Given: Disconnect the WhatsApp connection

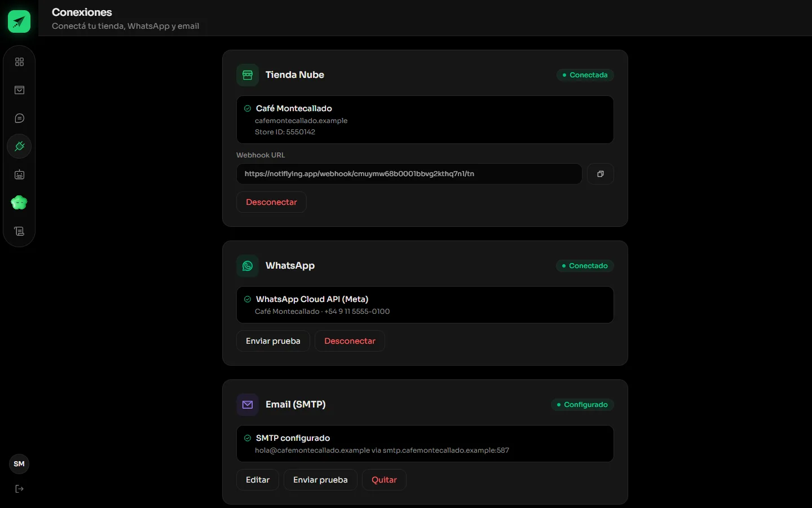Looking at the screenshot, I should coord(350,341).
